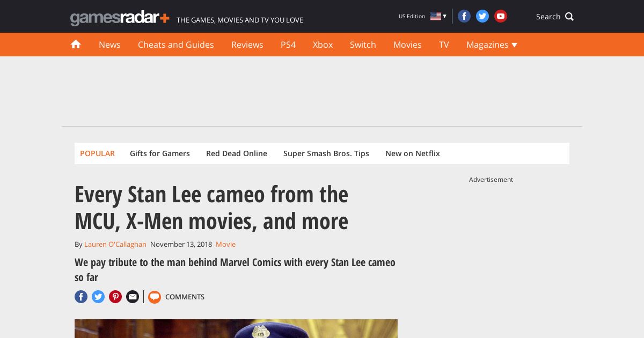
Task: Open Red Dead Online popular link
Action: [237, 153]
